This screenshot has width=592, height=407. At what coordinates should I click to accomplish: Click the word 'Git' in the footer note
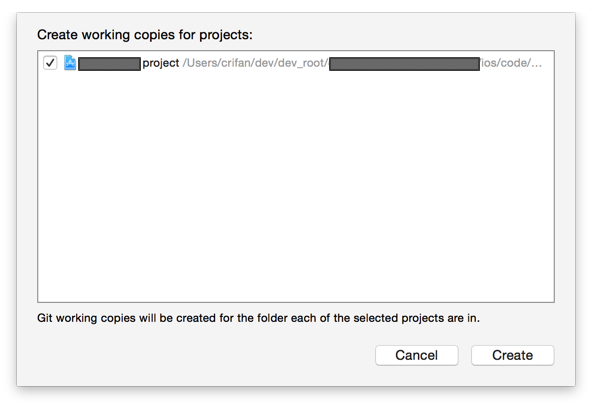[x=45, y=318]
